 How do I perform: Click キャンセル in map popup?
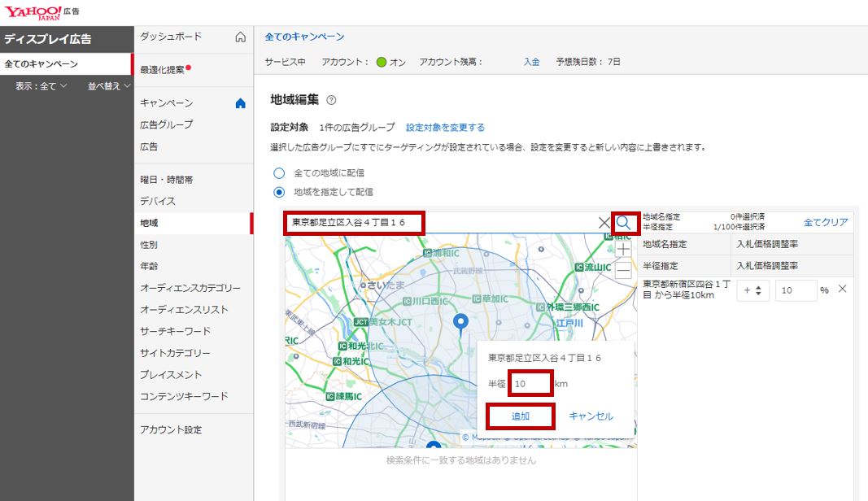click(591, 416)
